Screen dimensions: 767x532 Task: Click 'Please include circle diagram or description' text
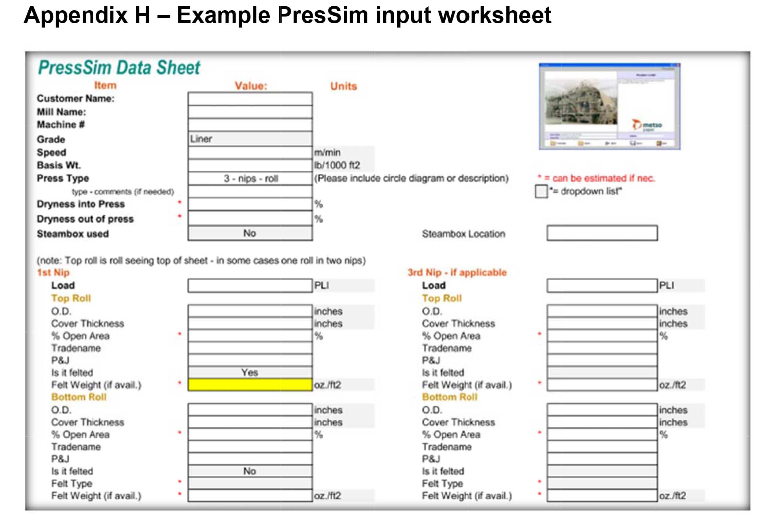click(x=411, y=178)
